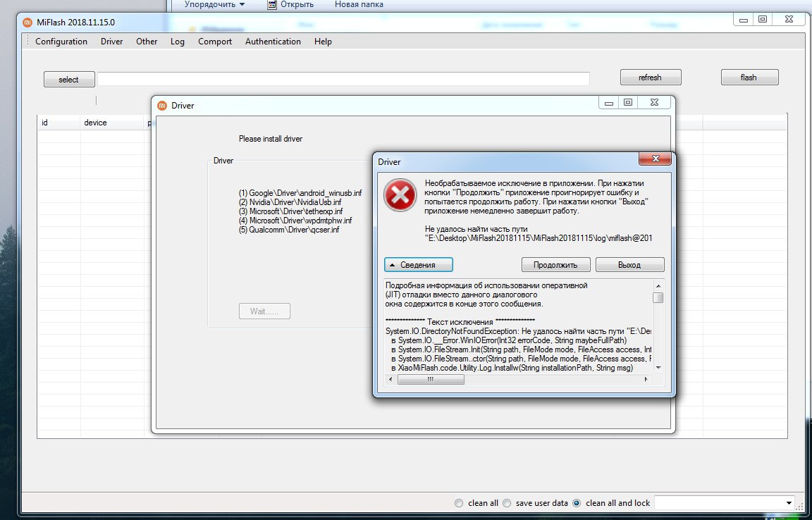Close the error dialog with red X
Viewport: 812px width, 520px height.
pos(655,159)
